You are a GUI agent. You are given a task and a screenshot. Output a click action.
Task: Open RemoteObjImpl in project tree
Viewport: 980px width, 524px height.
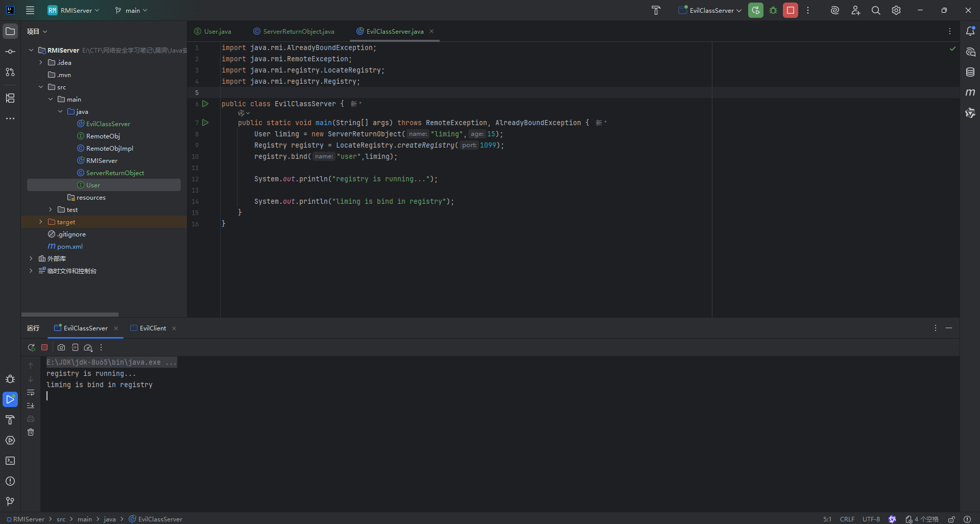pyautogui.click(x=109, y=149)
